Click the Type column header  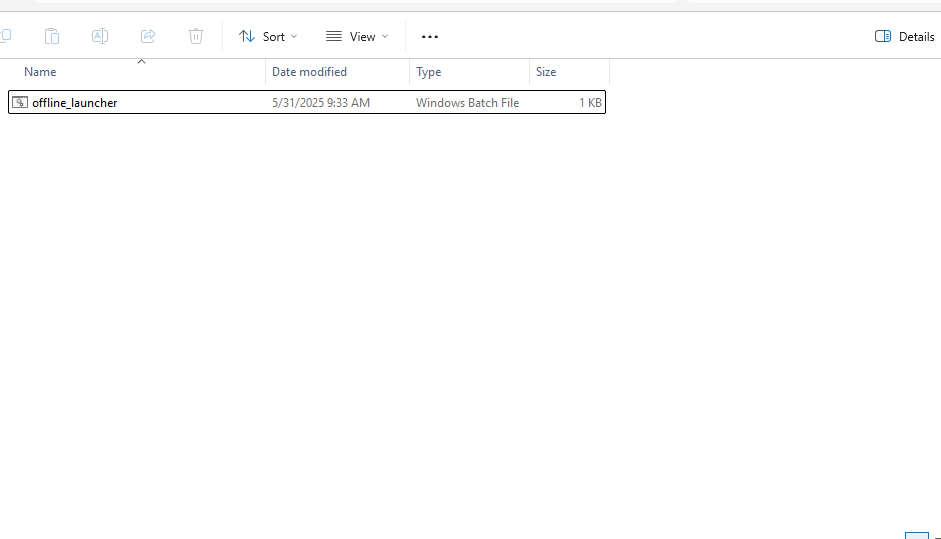[x=429, y=72]
